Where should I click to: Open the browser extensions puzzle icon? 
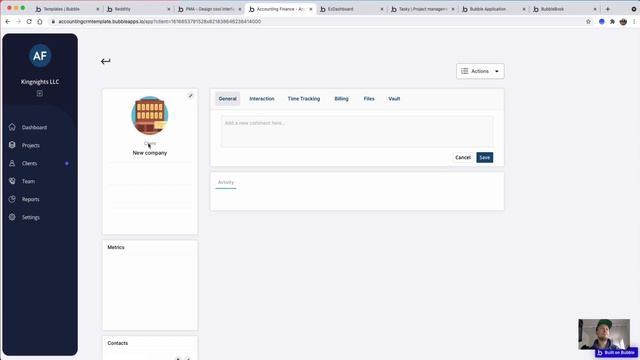pos(612,22)
